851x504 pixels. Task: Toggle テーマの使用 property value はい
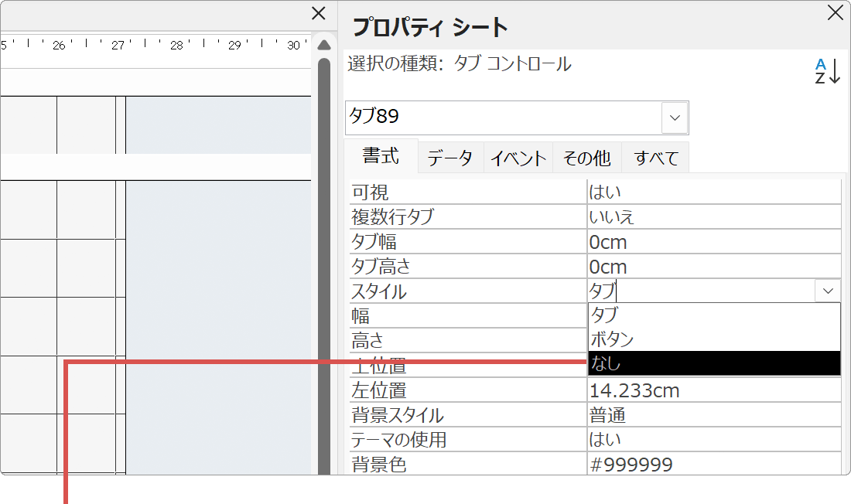pyautogui.click(x=696, y=439)
